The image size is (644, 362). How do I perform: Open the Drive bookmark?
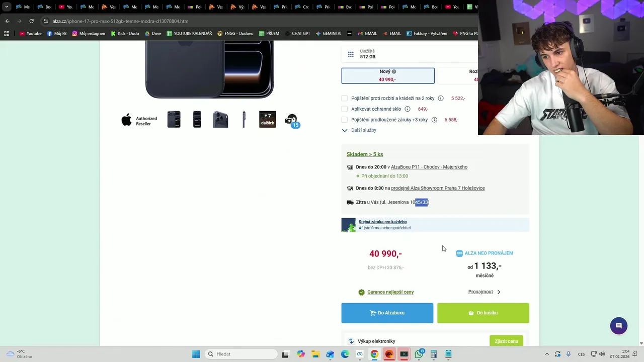pos(153,34)
